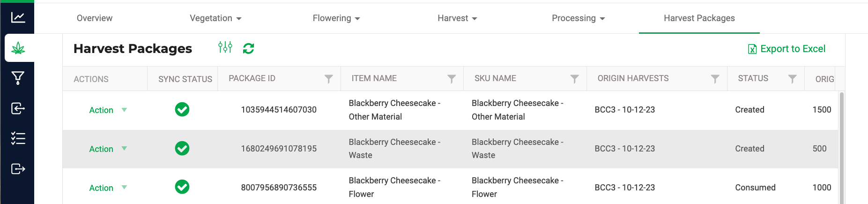The image size is (868, 204).
Task: Click the filter sliders icon beside Harvest Packages
Action: [225, 47]
